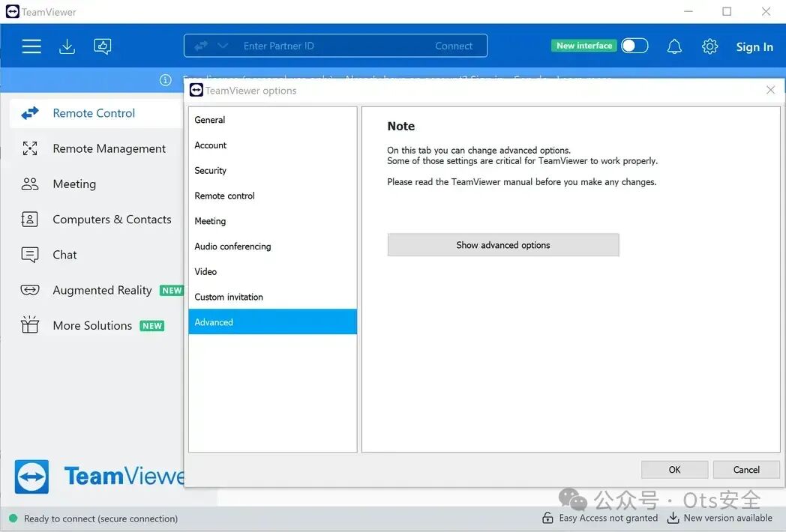Screen dimensions: 786x532
Task: Click the info icon in the banner
Action: pos(166,79)
